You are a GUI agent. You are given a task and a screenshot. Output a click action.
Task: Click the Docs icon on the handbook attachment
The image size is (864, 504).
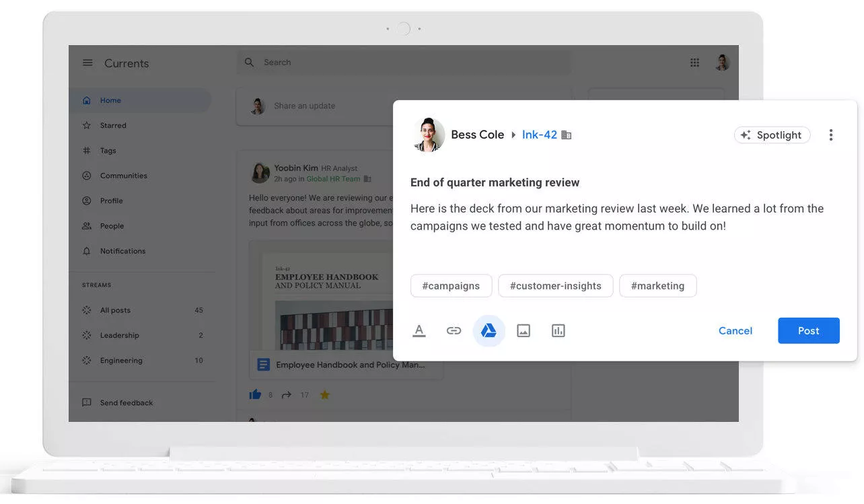coord(263,365)
